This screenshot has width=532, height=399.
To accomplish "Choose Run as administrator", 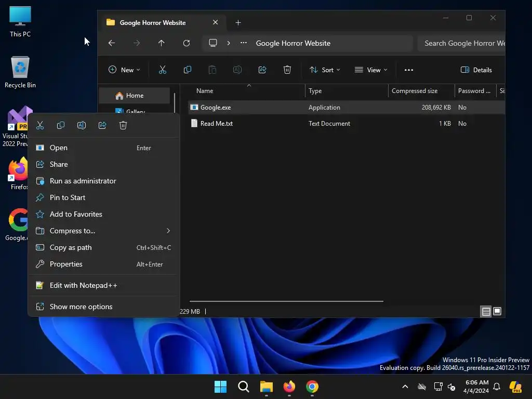I will pyautogui.click(x=103, y=181).
